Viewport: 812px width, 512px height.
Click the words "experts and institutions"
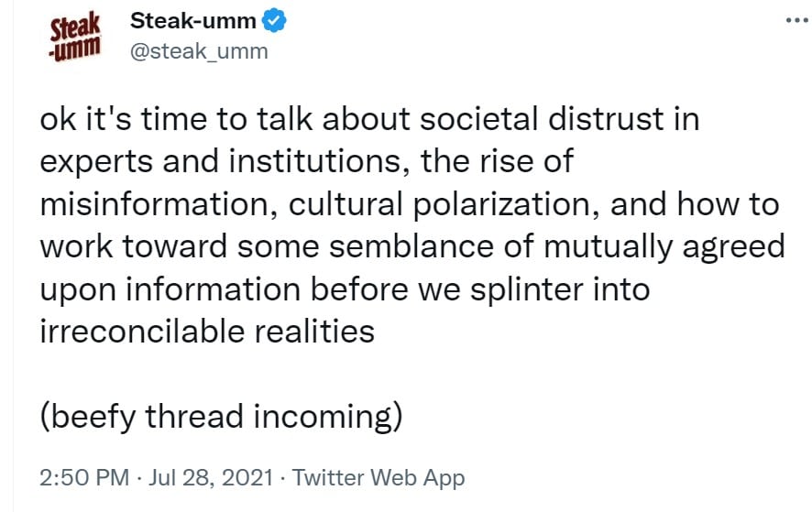(227, 162)
